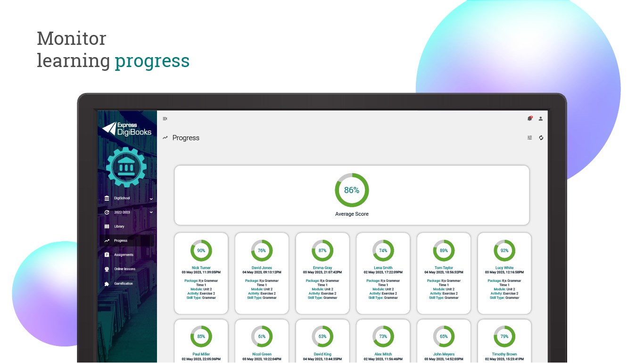Click timestamp 03 May 2023, 11:39:05PM

[x=201, y=272]
